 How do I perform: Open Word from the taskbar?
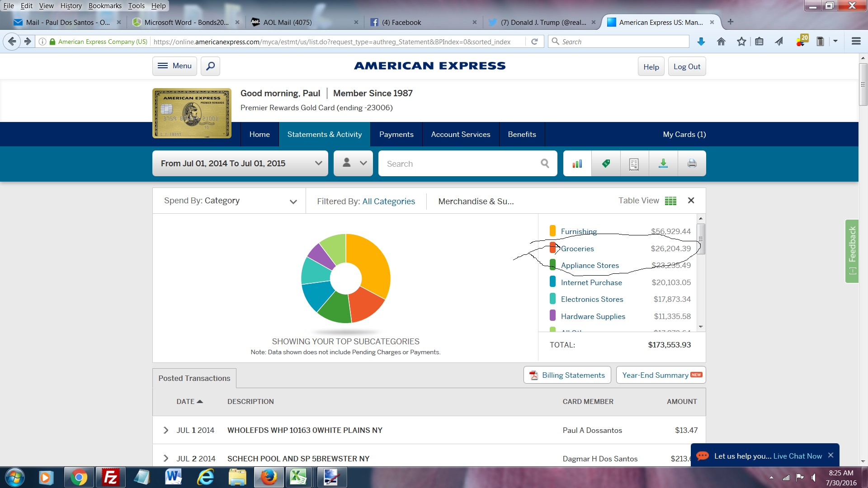coord(174,477)
